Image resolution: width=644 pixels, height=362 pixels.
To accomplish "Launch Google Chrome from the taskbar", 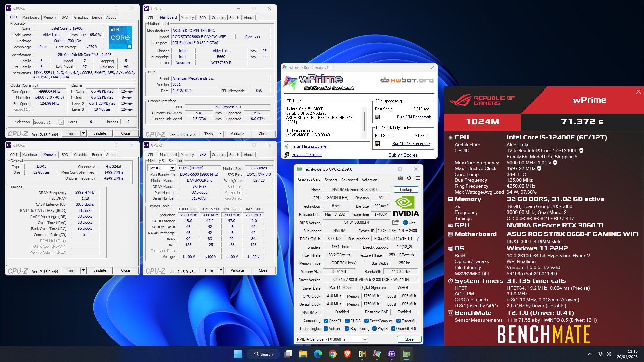I will [333, 354].
